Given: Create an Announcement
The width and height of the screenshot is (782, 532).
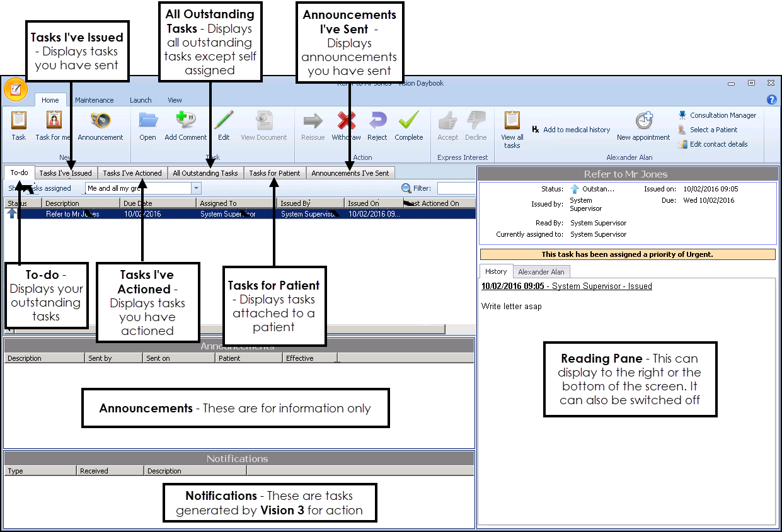Looking at the screenshot, I should (x=100, y=125).
